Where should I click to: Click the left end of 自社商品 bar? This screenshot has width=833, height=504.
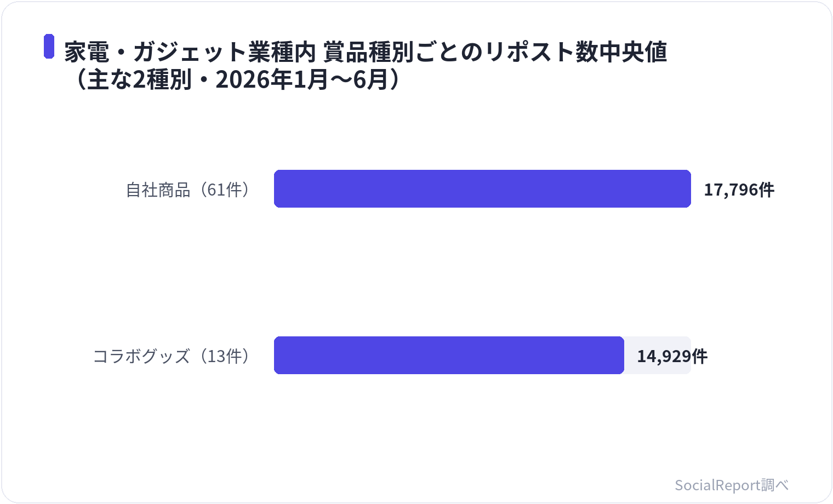278,189
